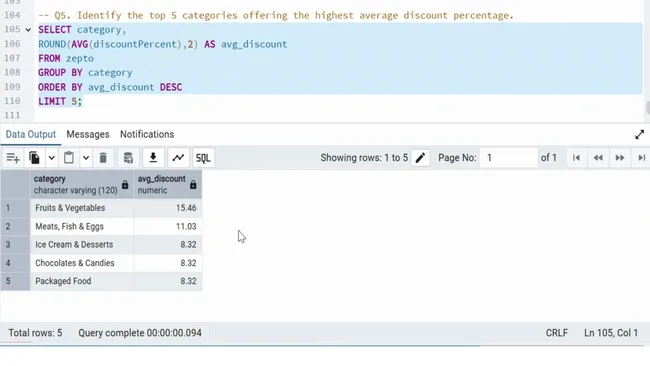650x366 pixels.
Task: Click 8.32 in Chocolates & Candies row
Action: click(x=168, y=263)
